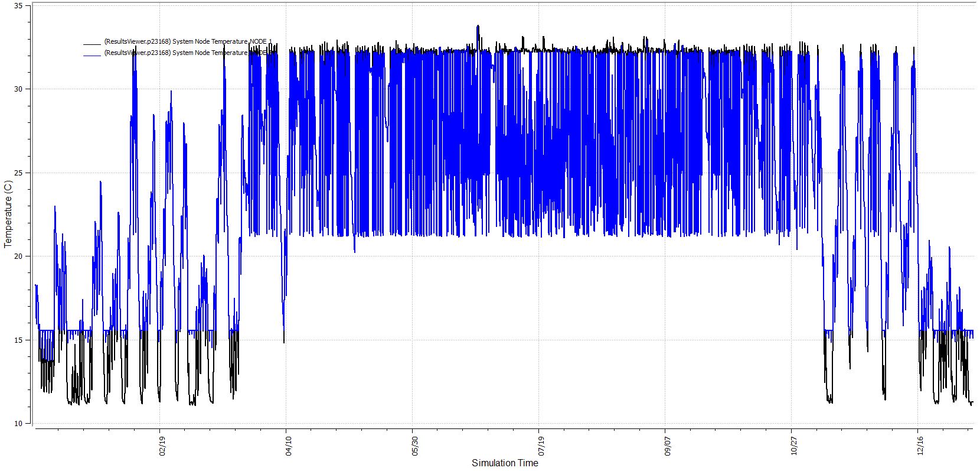The height and width of the screenshot is (471, 980).
Task: Click the blue-line legend entry for System Node Temperature
Action: point(188,53)
